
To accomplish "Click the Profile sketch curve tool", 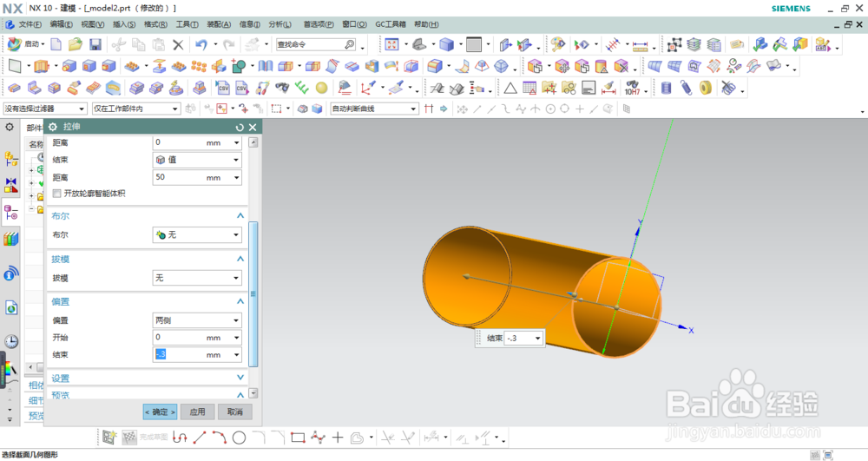I will 180,438.
